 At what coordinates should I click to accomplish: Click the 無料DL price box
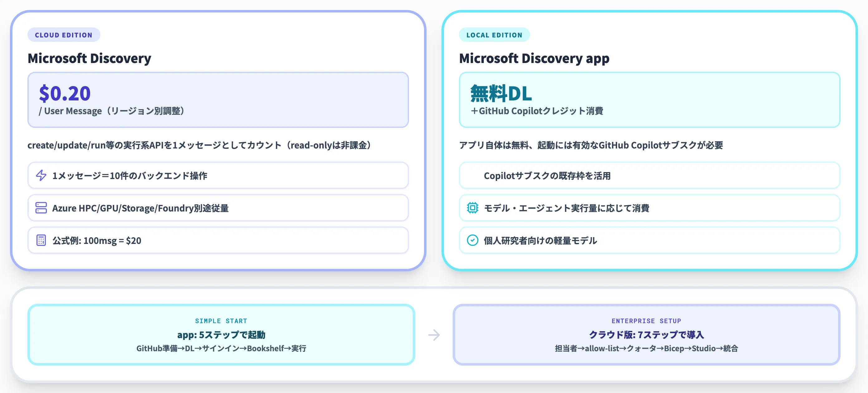[649, 100]
